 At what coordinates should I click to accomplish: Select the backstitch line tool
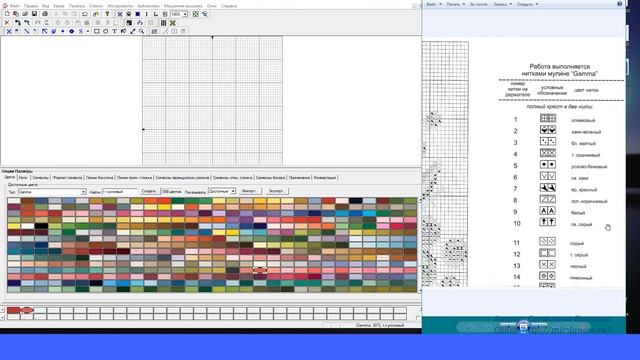pos(27,31)
